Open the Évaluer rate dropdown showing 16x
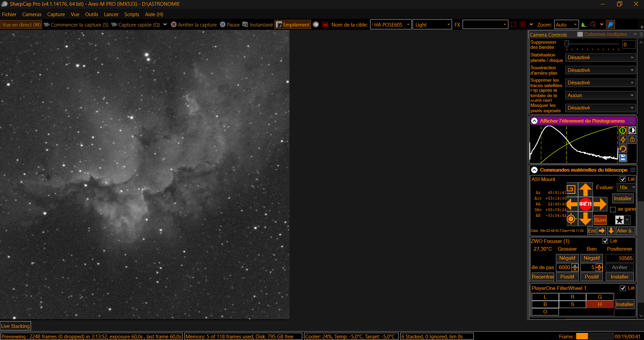 click(x=627, y=187)
